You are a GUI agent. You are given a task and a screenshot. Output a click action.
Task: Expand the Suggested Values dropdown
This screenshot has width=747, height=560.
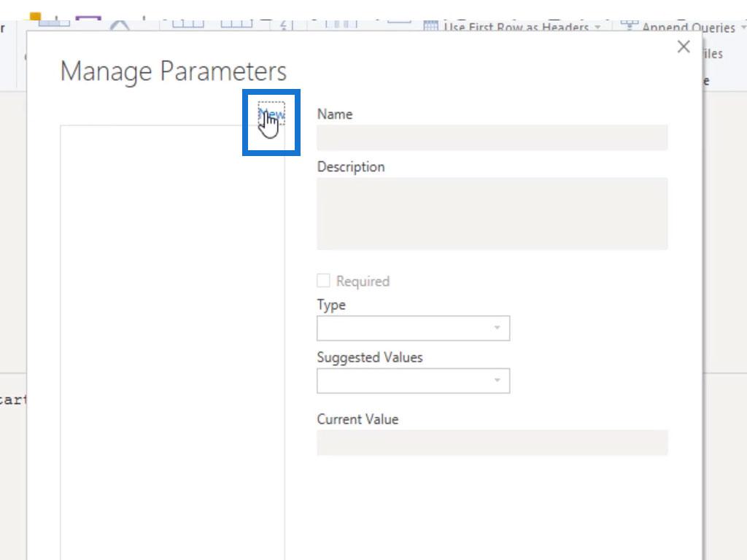pos(413,381)
